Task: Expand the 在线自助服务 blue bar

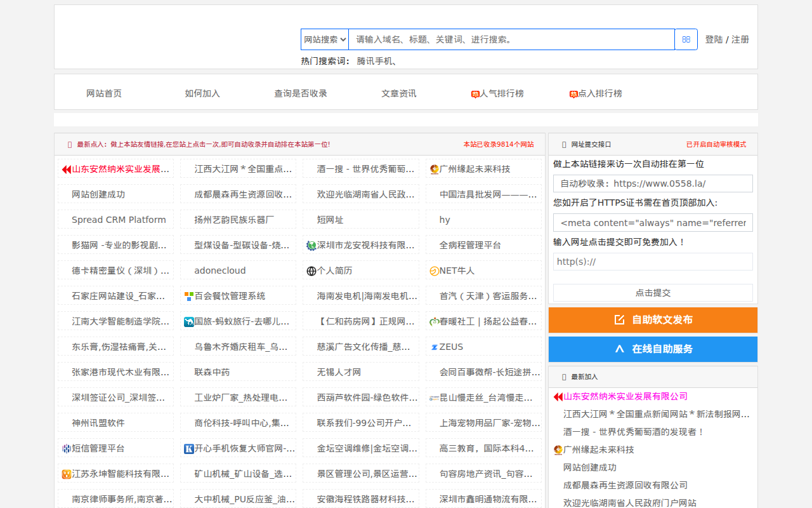Action: pos(653,349)
